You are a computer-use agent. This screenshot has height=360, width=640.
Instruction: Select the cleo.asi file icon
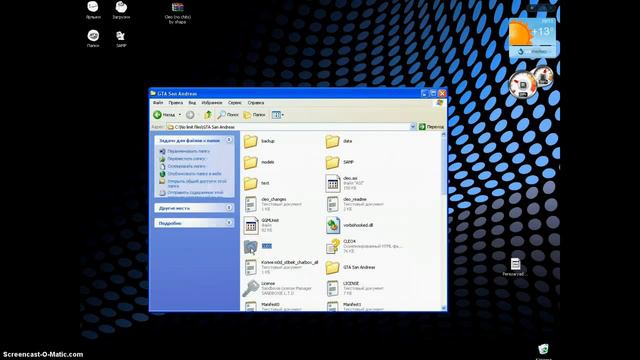tap(332, 184)
